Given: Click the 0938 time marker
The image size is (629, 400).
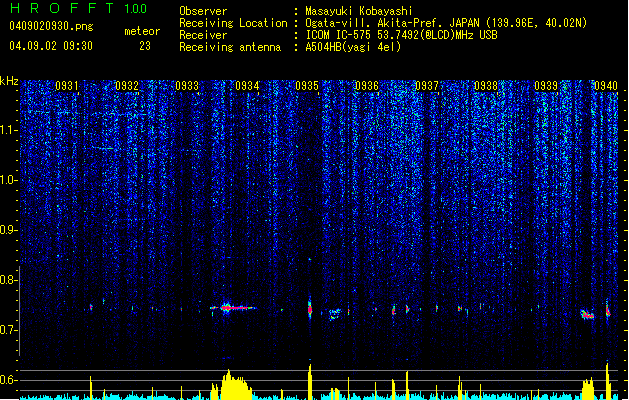Looking at the screenshot, I should (x=486, y=86).
